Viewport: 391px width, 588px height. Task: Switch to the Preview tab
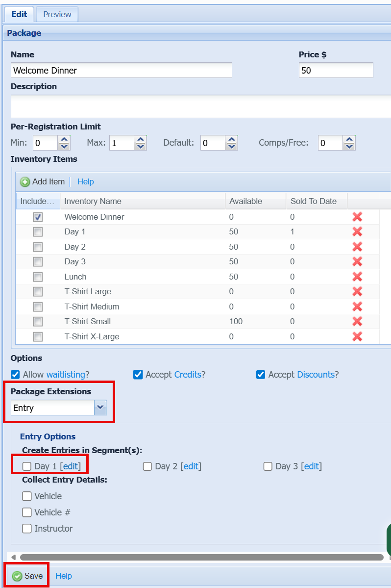tap(57, 14)
